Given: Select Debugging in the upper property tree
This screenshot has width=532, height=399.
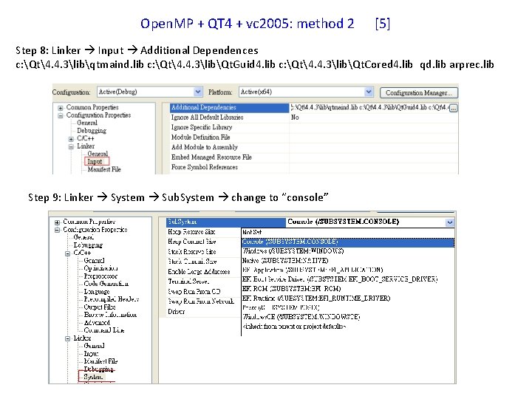Looking at the screenshot, I should pos(92,131).
